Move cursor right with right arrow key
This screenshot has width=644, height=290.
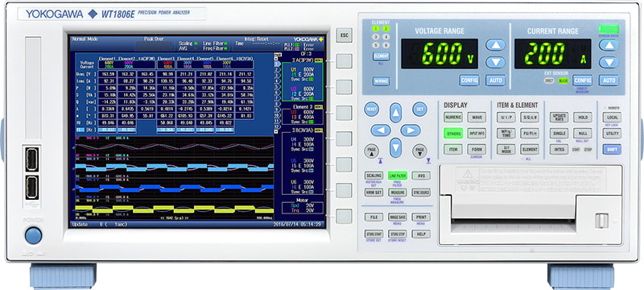pos(411,130)
